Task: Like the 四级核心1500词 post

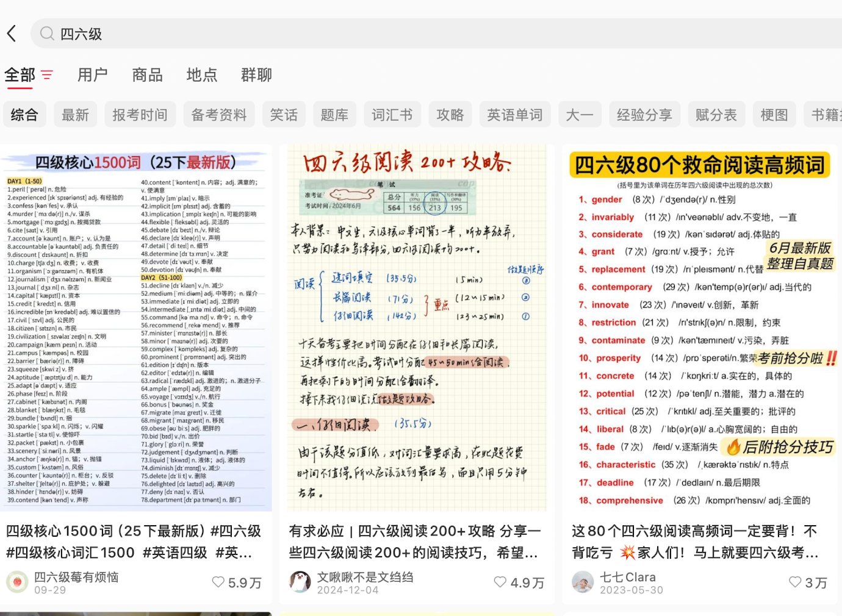Action: coord(218,582)
